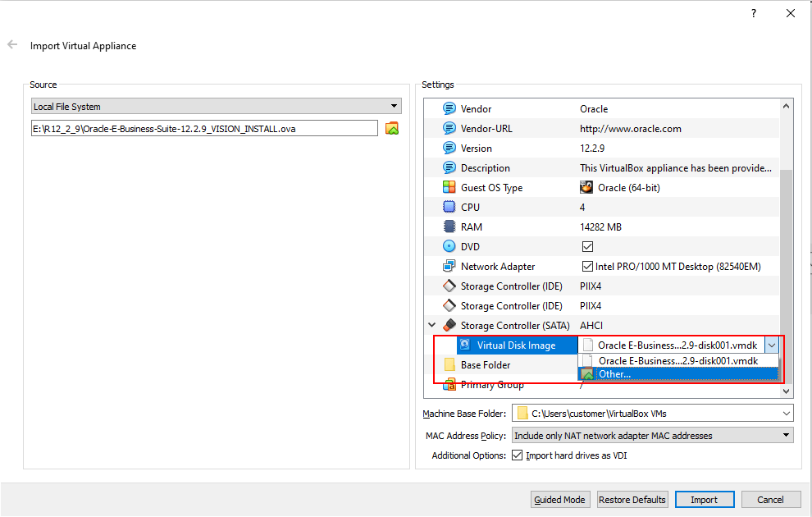Click the DVD disc icon

coord(449,247)
